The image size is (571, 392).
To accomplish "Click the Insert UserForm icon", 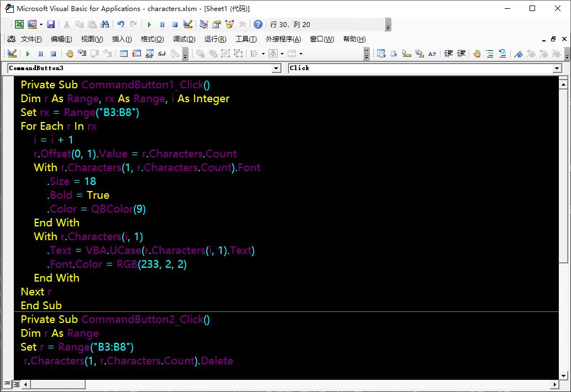I will (32, 24).
